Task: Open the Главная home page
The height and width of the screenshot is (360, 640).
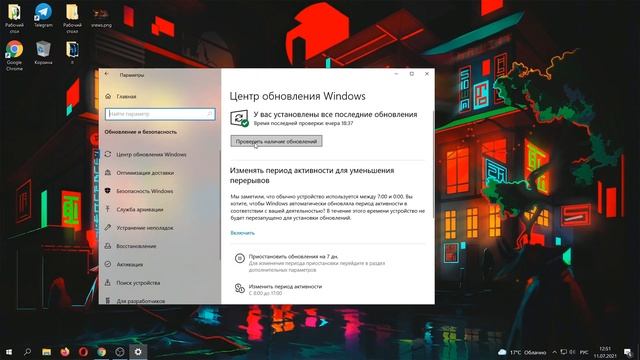Action: [x=126, y=97]
